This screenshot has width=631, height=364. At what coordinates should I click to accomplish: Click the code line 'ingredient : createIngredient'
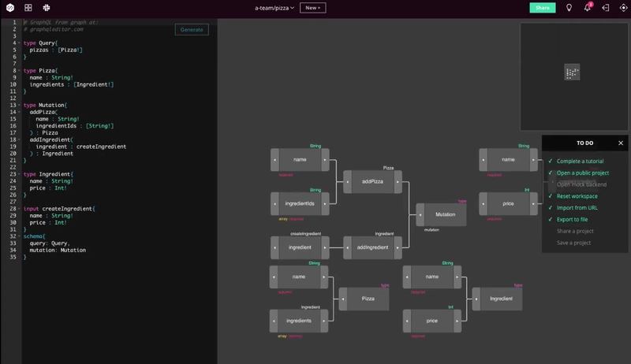[x=81, y=147]
